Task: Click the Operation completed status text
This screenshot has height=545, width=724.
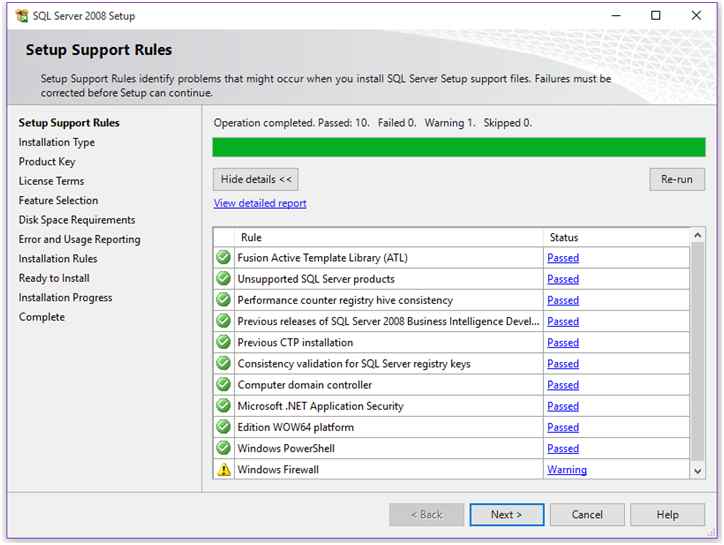Action: (x=373, y=123)
